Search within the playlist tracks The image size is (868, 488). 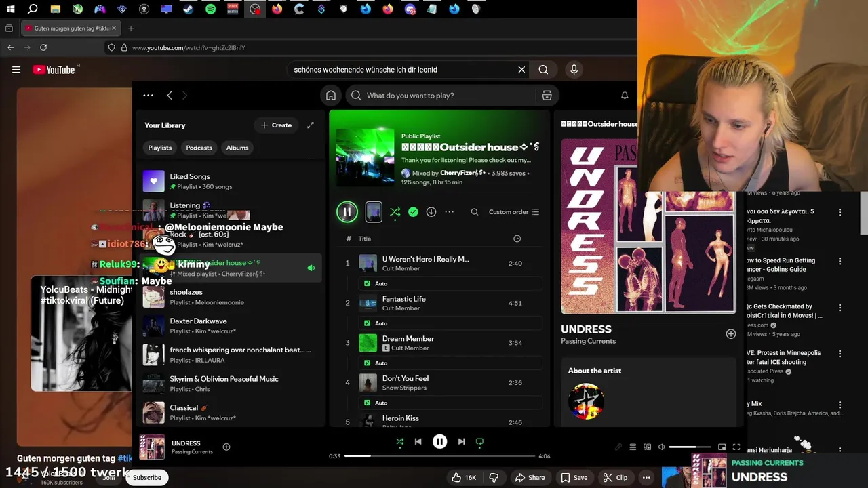click(x=475, y=212)
